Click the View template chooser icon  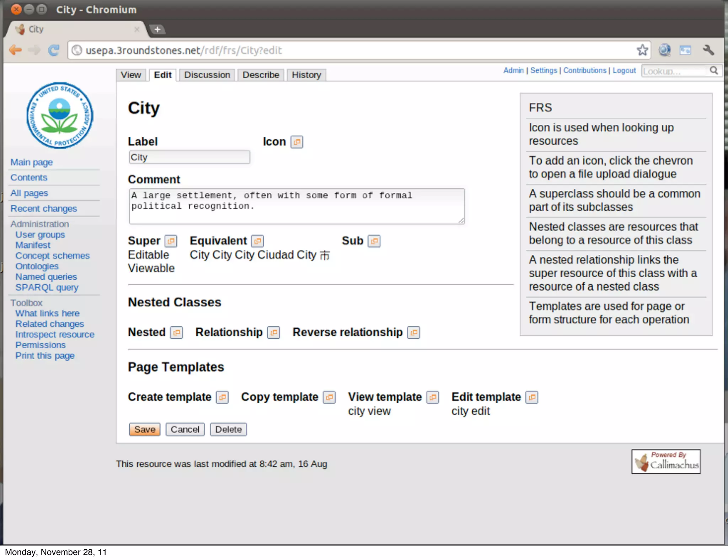point(433,397)
